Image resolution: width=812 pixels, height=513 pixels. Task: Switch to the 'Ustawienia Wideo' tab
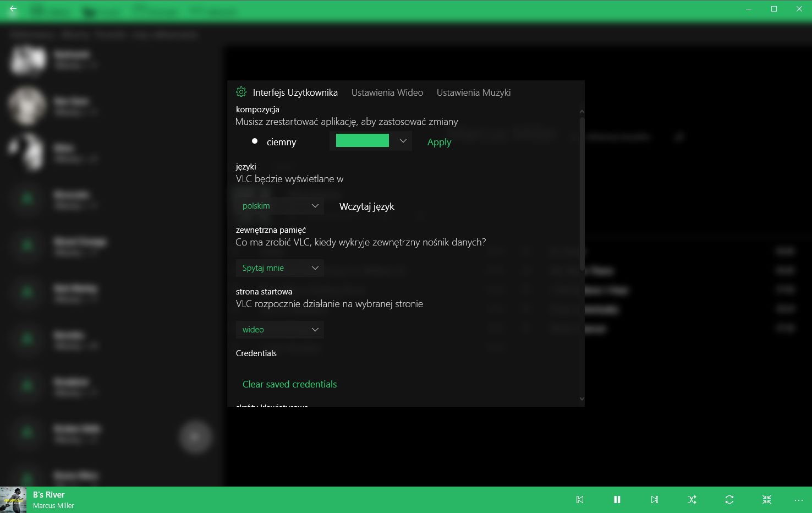[387, 92]
